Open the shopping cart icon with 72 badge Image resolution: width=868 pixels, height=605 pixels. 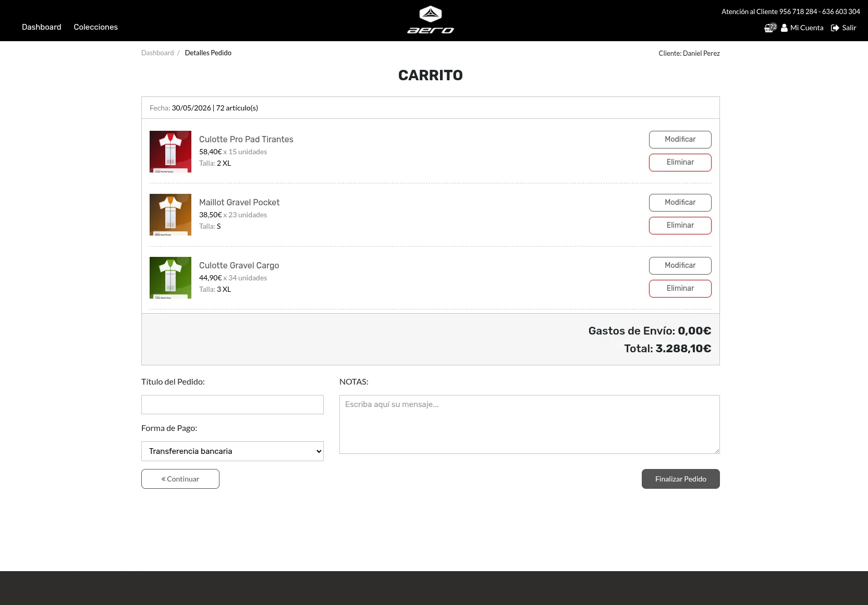click(770, 28)
